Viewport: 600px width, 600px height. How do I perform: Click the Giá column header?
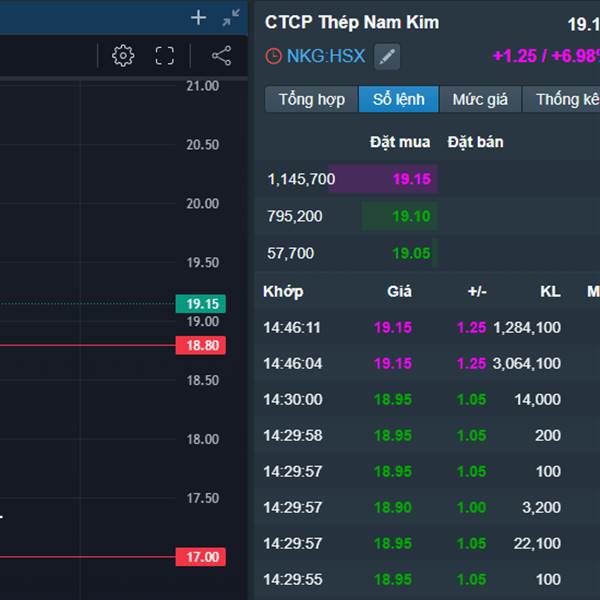pyautogui.click(x=399, y=292)
